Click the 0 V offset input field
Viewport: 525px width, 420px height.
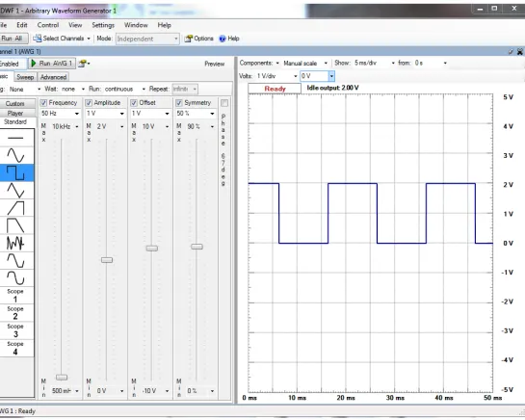pos(314,76)
